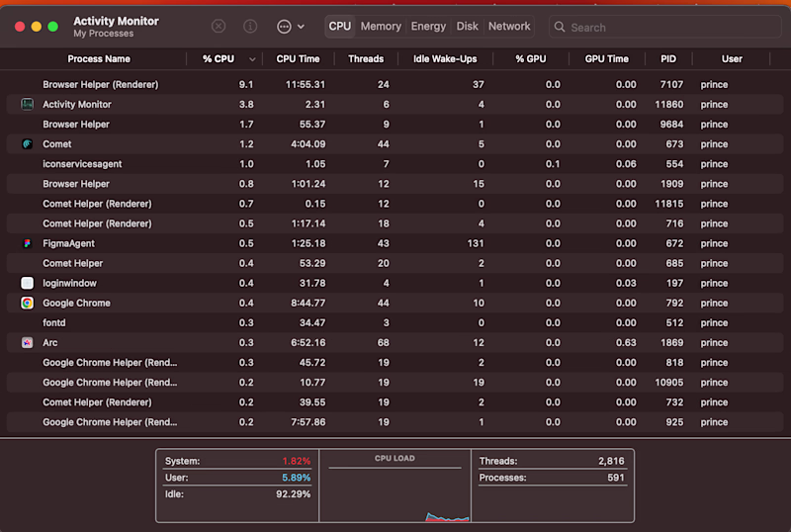Click the User 5.89% value
791x532 pixels.
296,478
